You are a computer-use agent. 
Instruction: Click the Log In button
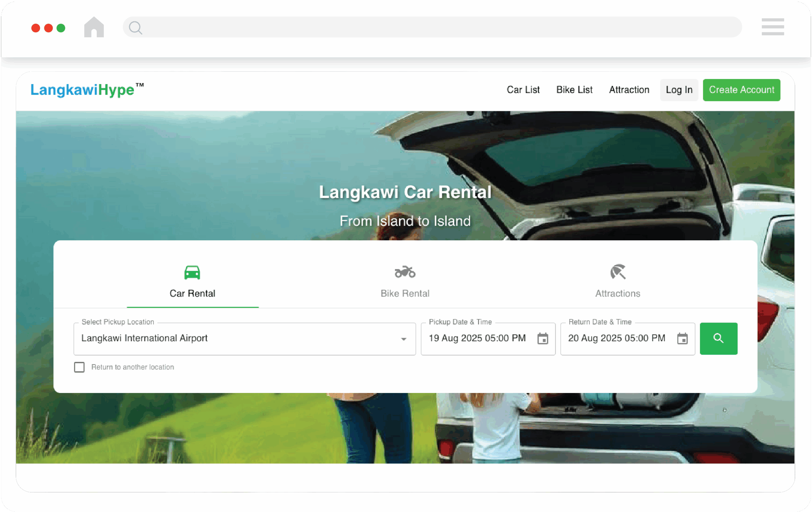click(679, 90)
